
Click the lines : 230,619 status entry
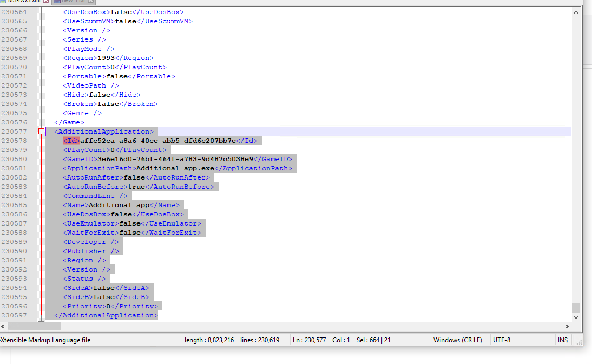[x=260, y=340]
